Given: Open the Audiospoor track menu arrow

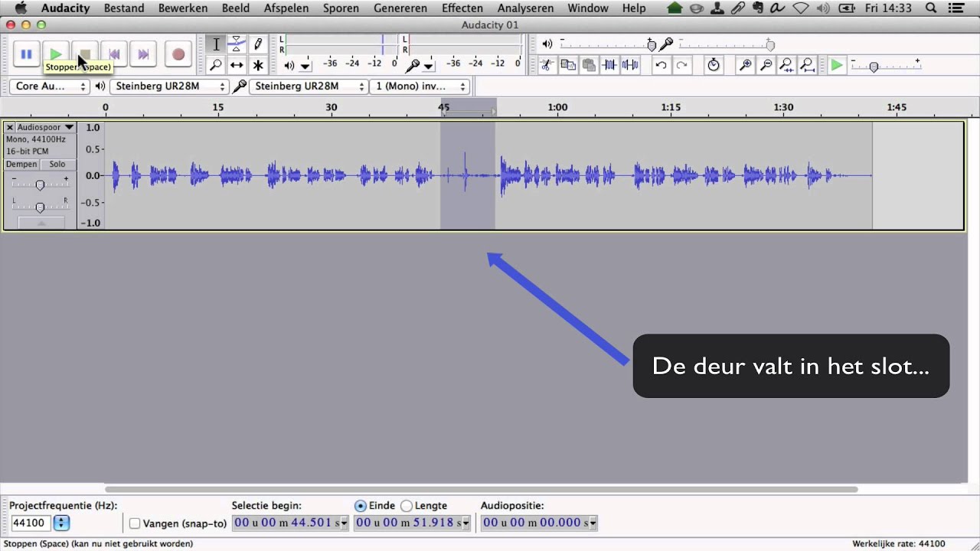Looking at the screenshot, I should point(69,127).
